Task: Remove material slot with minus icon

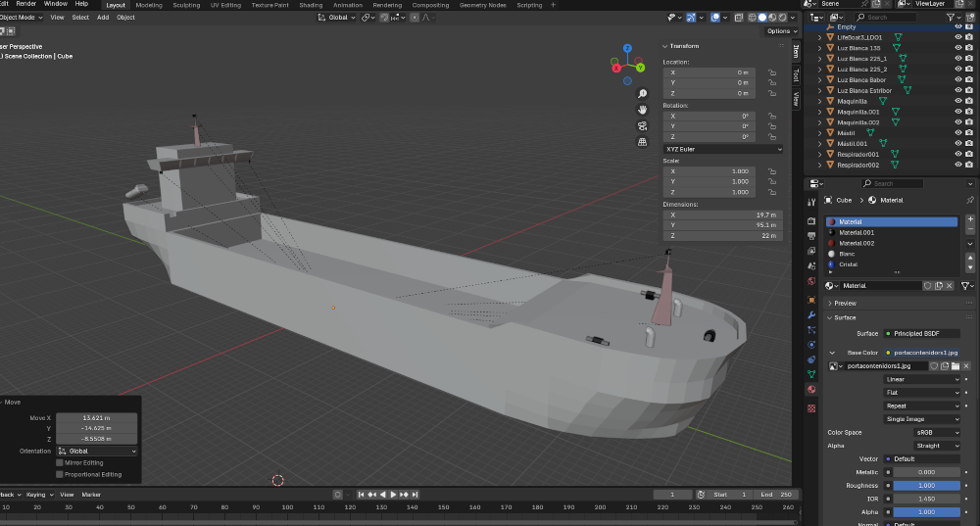Action: (x=970, y=230)
